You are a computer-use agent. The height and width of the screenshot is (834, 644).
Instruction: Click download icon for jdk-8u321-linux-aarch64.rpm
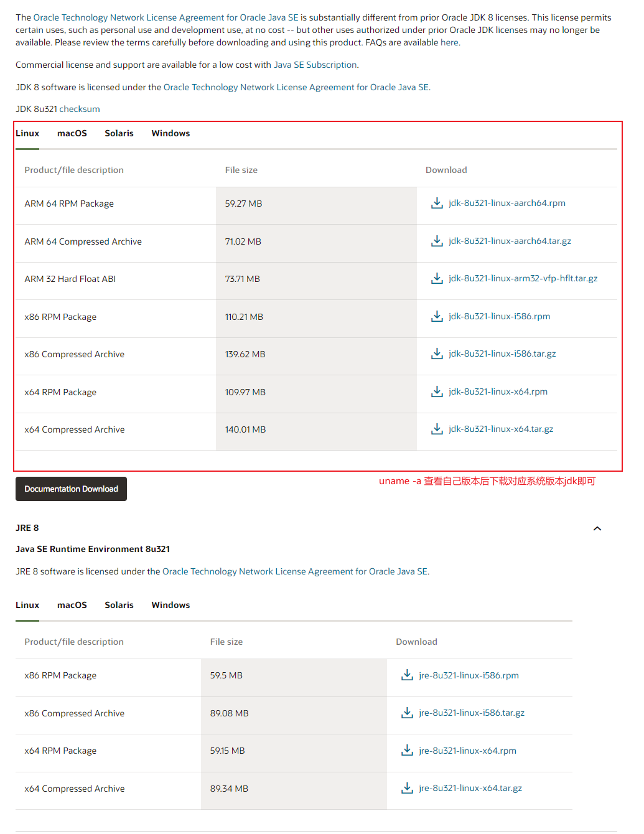pos(437,204)
